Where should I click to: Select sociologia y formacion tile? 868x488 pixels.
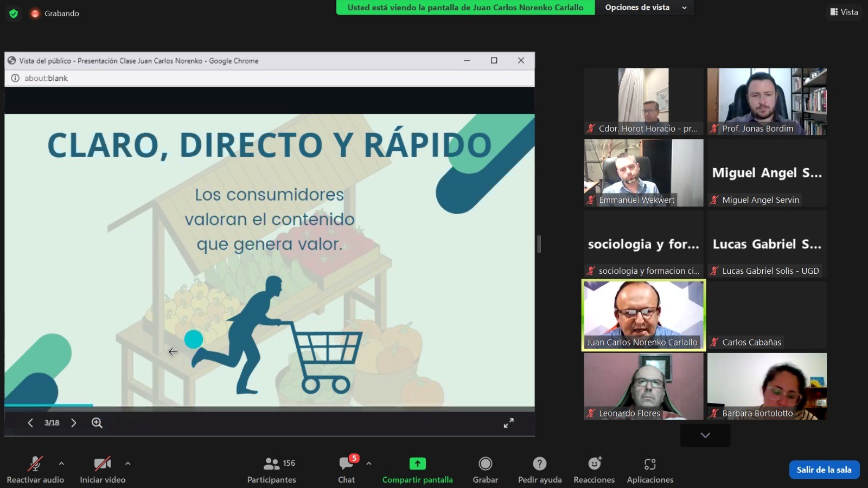click(644, 244)
